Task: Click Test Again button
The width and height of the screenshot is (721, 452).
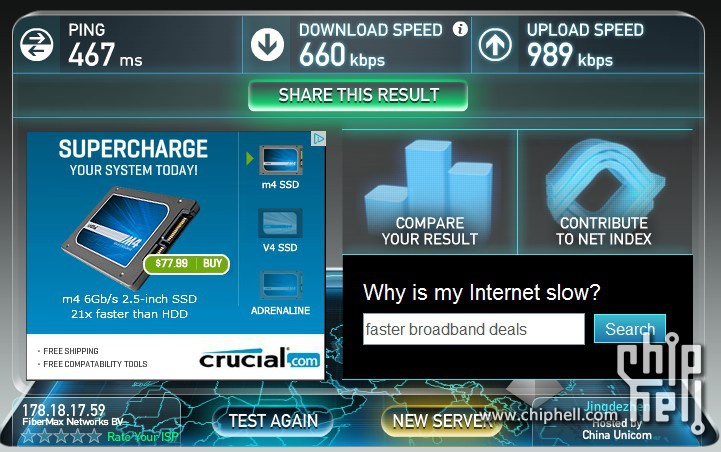Action: [273, 421]
